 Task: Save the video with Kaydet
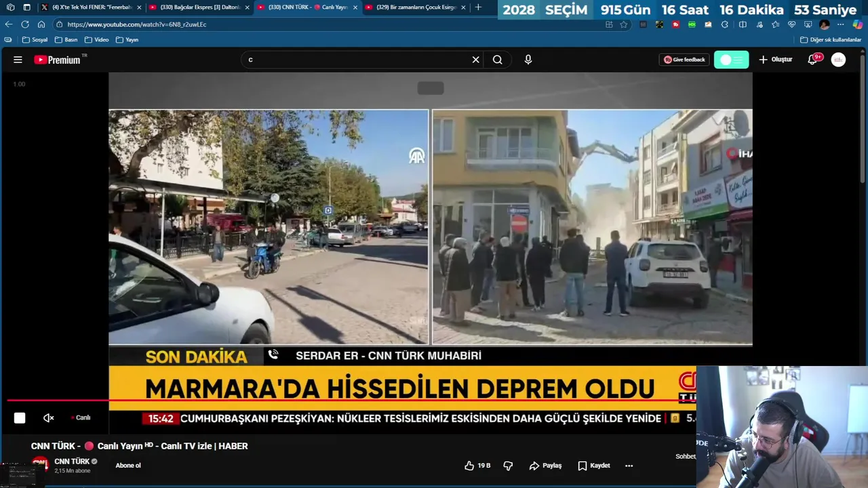click(x=594, y=466)
